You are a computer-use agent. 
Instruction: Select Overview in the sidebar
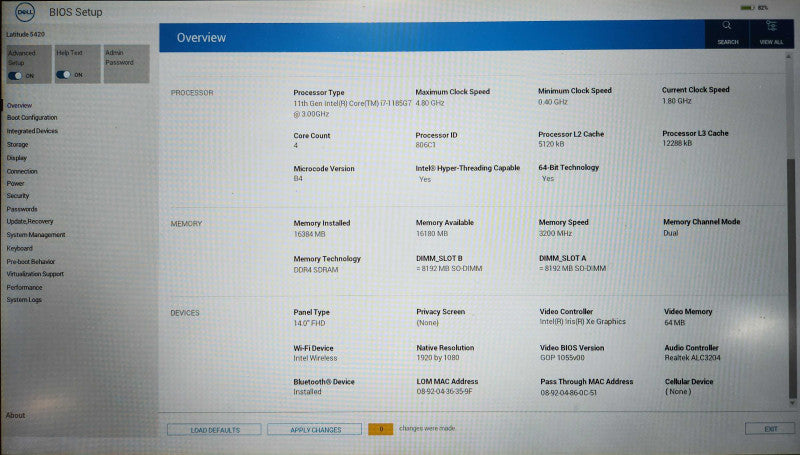coord(19,105)
